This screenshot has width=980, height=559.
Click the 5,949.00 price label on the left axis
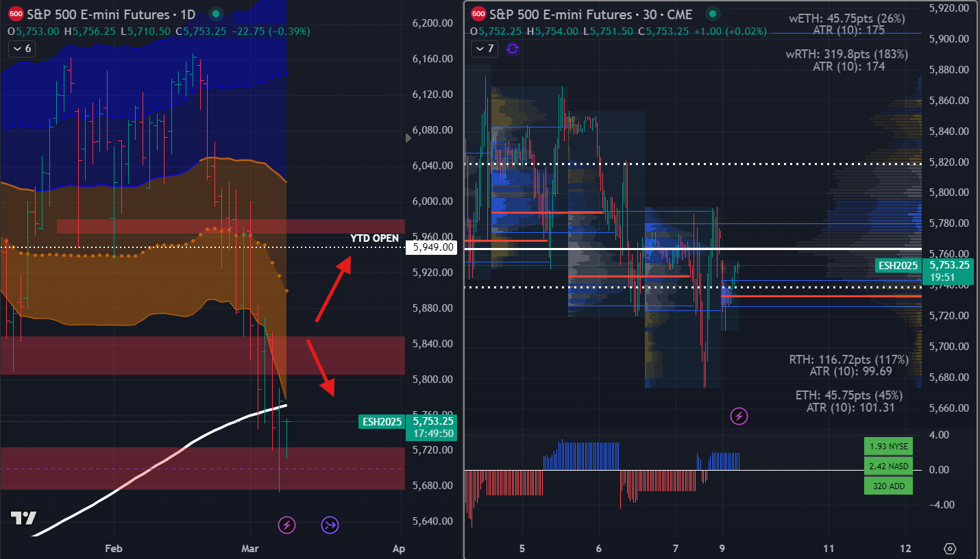pyautogui.click(x=431, y=247)
